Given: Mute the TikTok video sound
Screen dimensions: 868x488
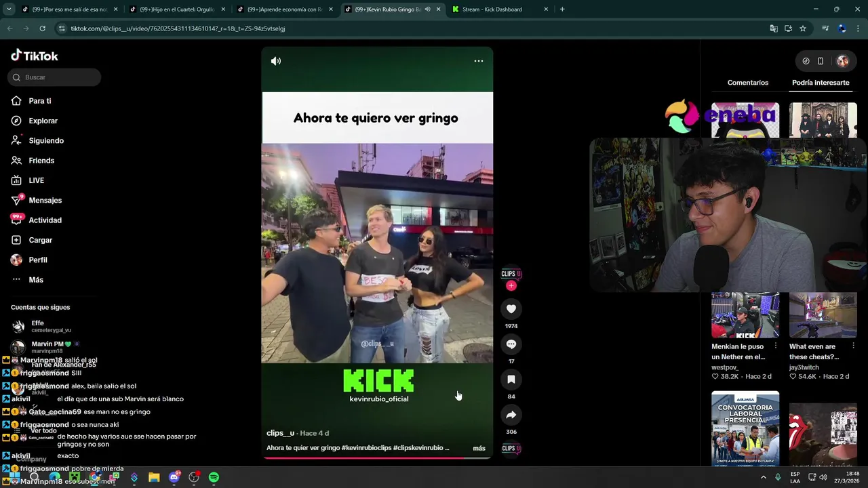Looking at the screenshot, I should (x=276, y=61).
